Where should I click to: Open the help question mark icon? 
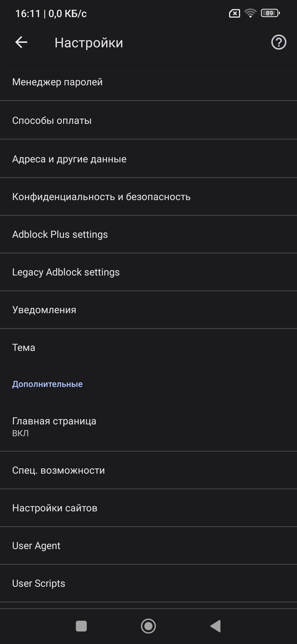click(279, 42)
